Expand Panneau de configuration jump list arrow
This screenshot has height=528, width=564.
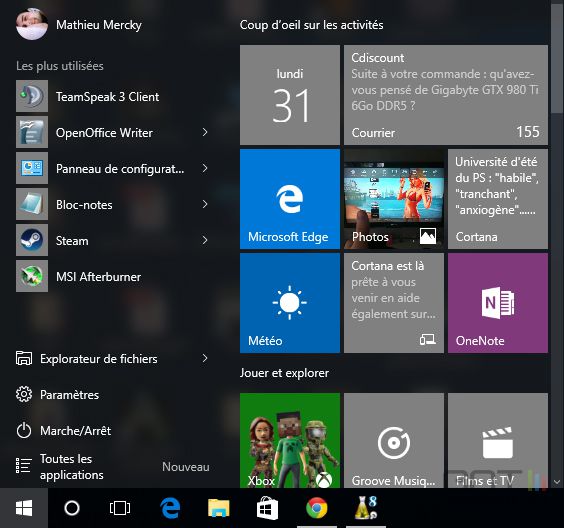click(x=205, y=168)
